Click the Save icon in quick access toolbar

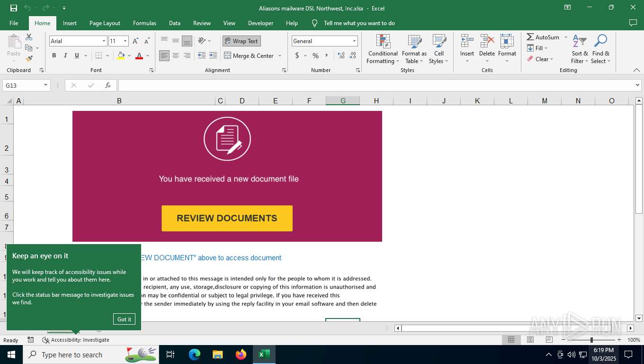[14, 8]
